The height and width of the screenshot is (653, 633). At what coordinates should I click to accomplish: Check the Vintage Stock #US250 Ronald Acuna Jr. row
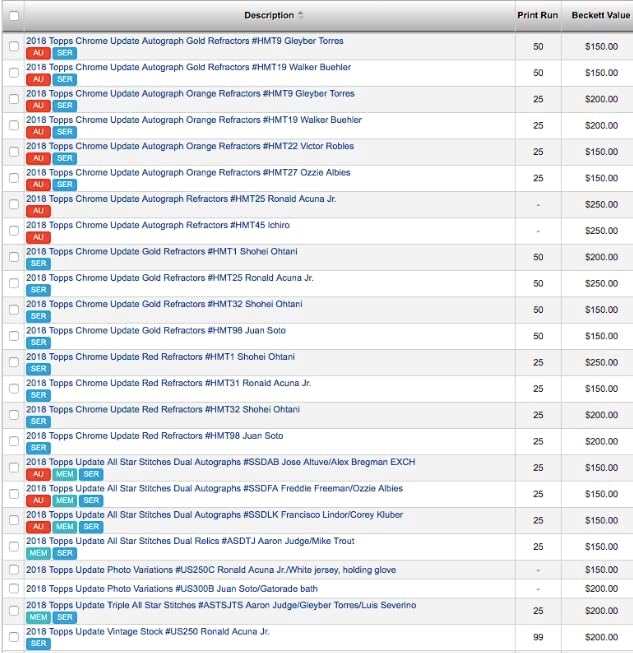pyautogui.click(x=14, y=637)
